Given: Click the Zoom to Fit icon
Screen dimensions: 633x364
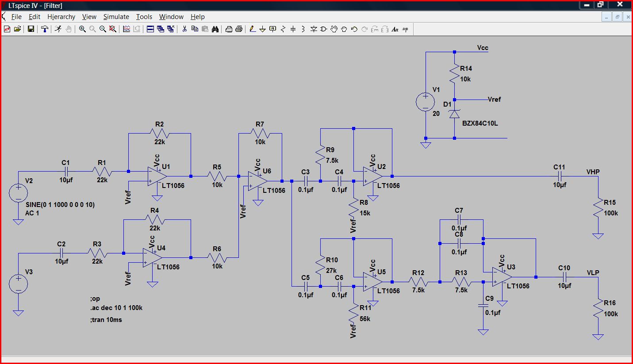Looking at the screenshot, I should click(113, 29).
